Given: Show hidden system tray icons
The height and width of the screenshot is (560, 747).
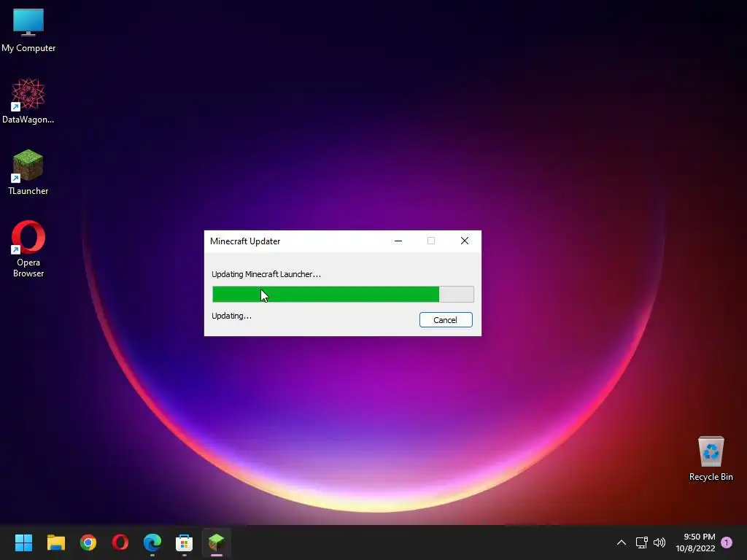Looking at the screenshot, I should click(x=622, y=542).
